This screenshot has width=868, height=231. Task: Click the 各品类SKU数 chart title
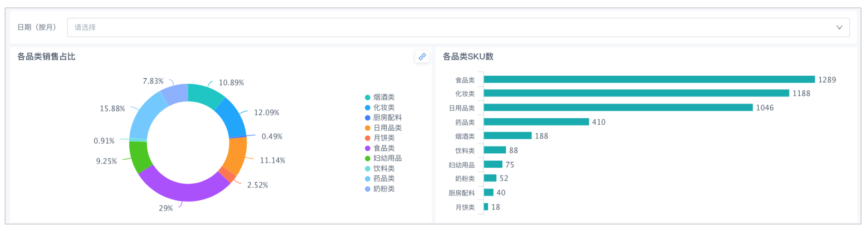tap(468, 56)
